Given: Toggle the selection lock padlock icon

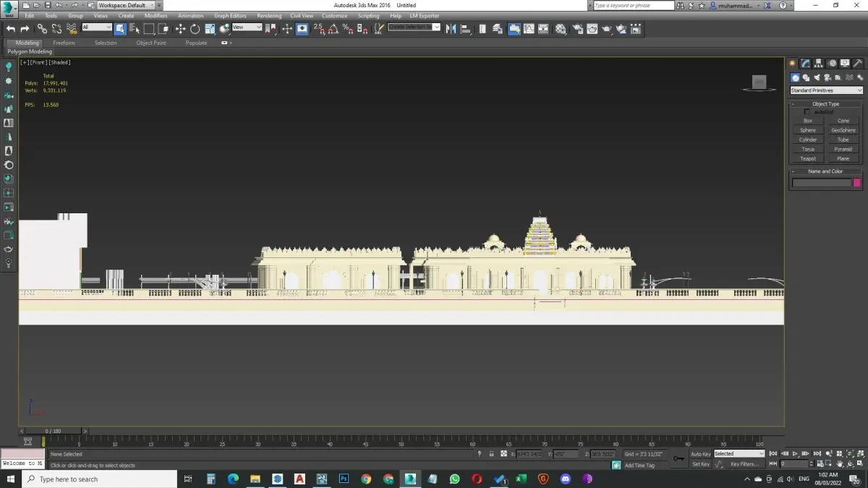Looking at the screenshot, I should point(491,454).
